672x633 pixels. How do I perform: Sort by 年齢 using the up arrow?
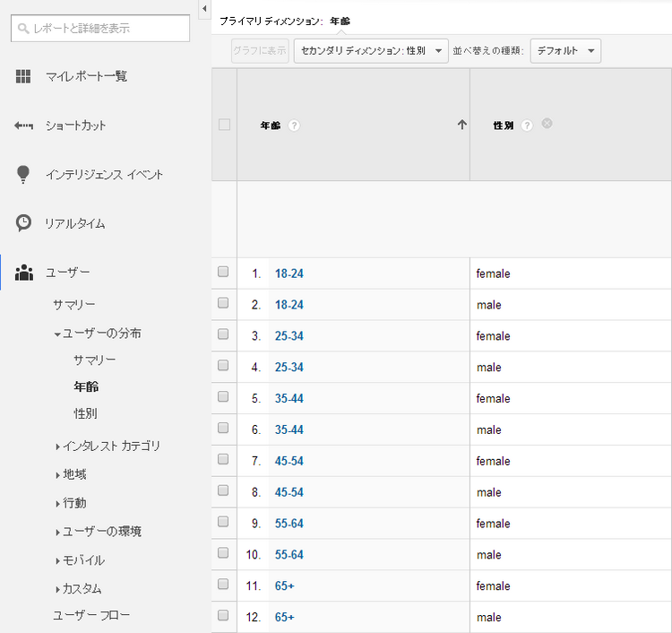[461, 125]
